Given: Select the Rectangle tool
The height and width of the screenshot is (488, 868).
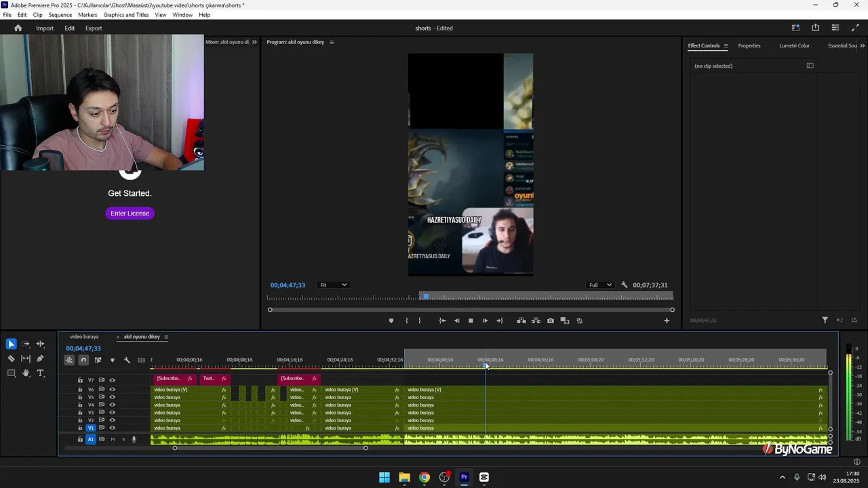Looking at the screenshot, I should 11,373.
